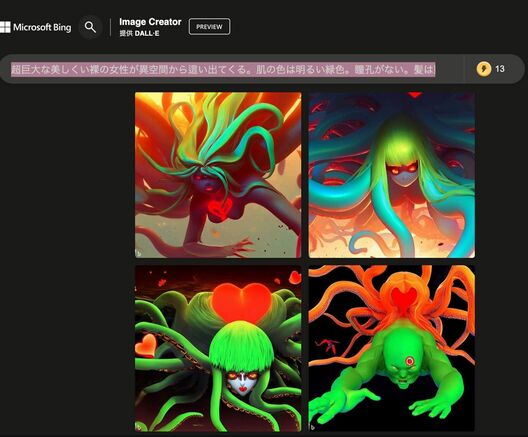Click the green creature's red forehead eye
The height and width of the screenshot is (437, 528).
(x=409, y=362)
